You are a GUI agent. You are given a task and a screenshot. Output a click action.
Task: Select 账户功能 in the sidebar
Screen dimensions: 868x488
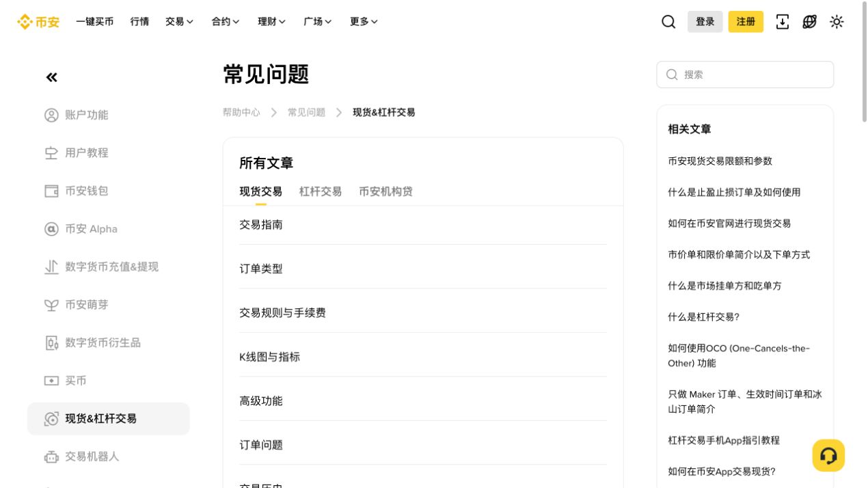pos(109,115)
